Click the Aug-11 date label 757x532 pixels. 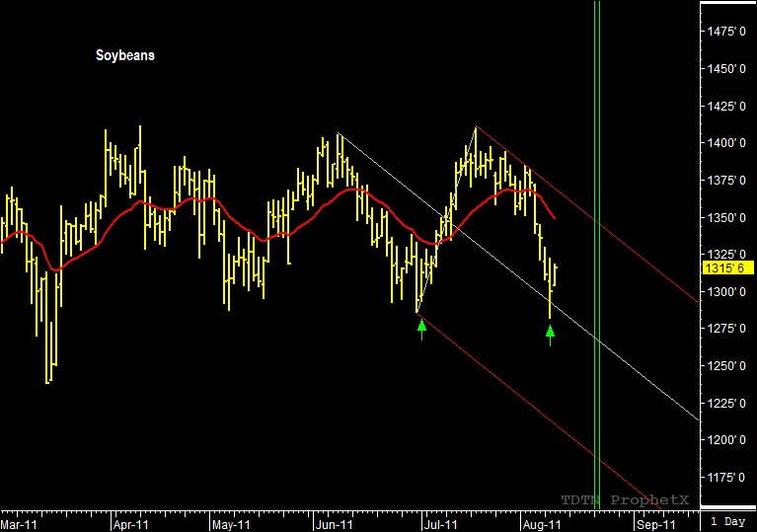tap(542, 525)
